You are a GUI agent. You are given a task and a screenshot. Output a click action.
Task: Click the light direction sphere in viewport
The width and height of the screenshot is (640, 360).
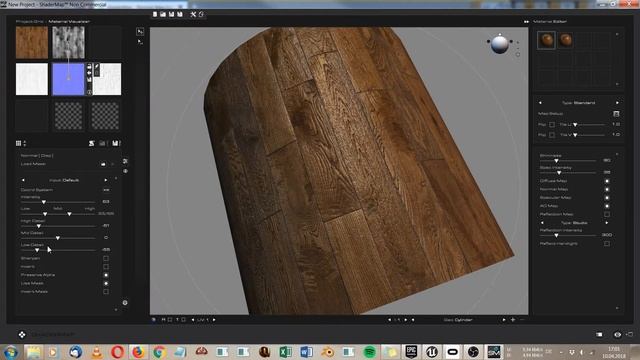click(500, 44)
